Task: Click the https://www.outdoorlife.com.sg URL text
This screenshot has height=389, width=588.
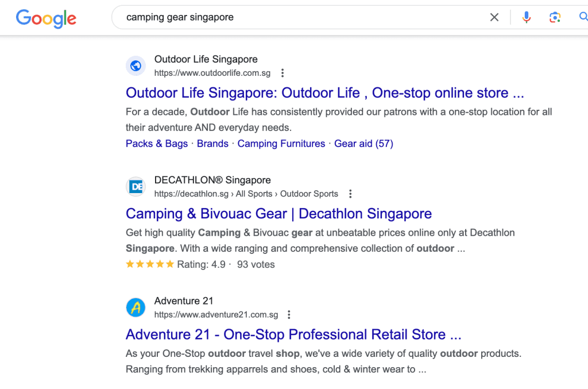Action: [x=212, y=73]
